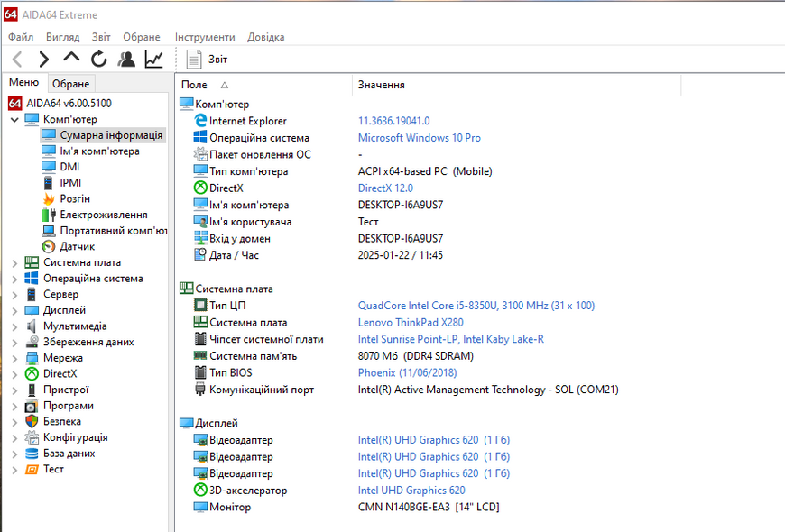This screenshot has width=785, height=532.
Task: Expand the Операційна система tree node
Action: click(14, 280)
